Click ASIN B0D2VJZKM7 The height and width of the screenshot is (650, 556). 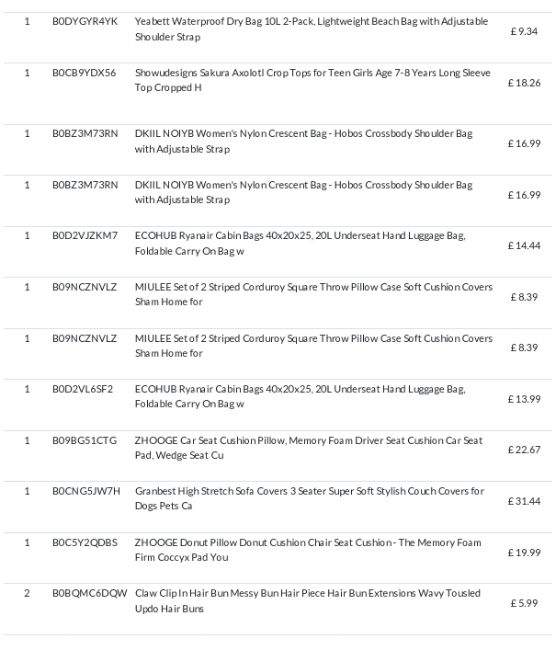click(85, 236)
